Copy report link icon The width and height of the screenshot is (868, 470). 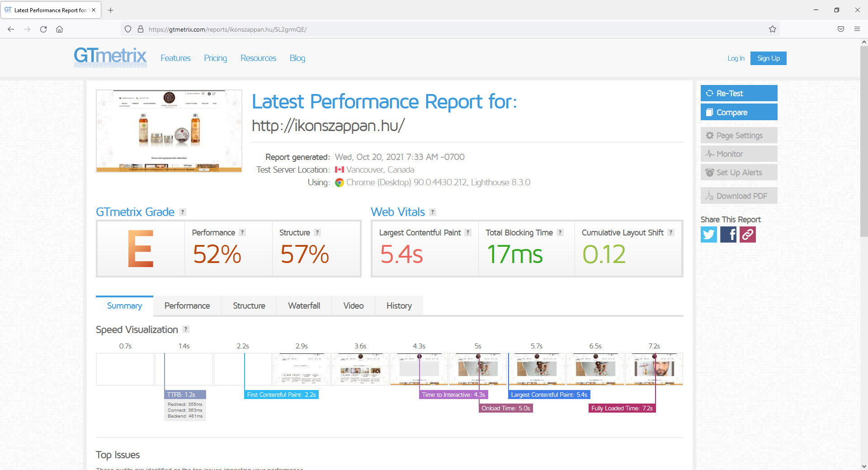[x=747, y=235]
